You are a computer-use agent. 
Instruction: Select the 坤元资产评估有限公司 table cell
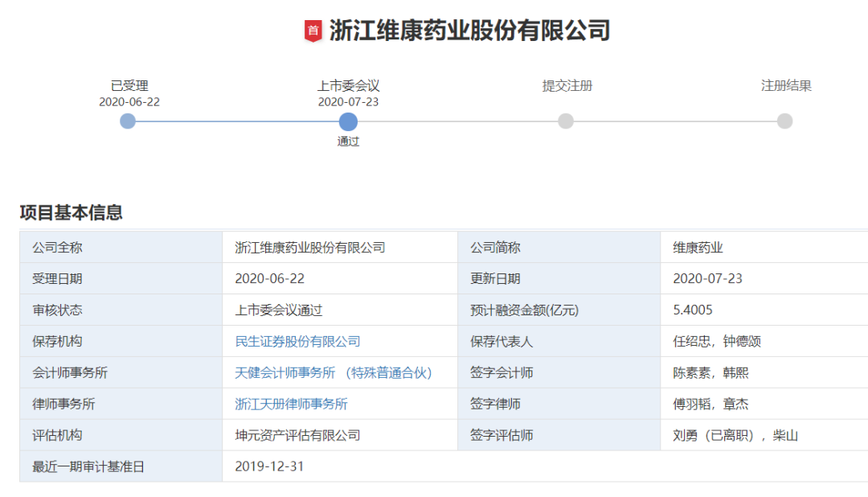(x=297, y=436)
